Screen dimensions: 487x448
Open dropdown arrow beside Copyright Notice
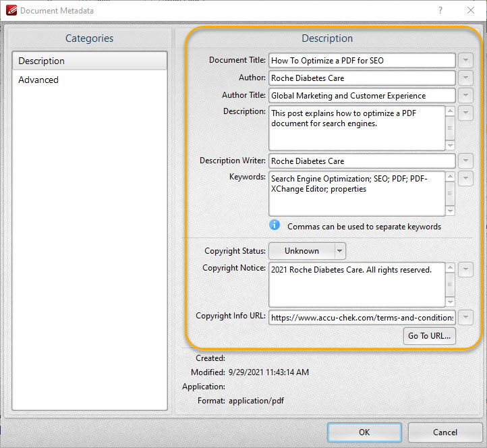465,270
